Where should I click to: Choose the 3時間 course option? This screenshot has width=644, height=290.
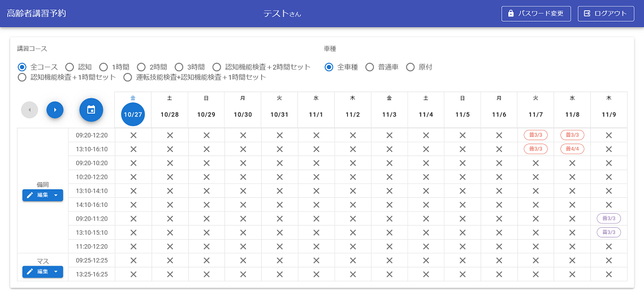179,67
